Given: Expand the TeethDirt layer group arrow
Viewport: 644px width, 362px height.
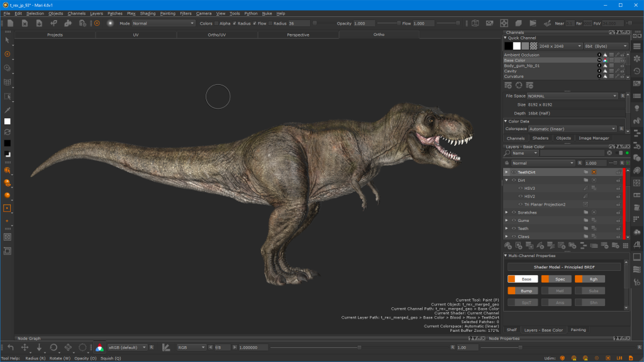Looking at the screenshot, I should click(506, 172).
